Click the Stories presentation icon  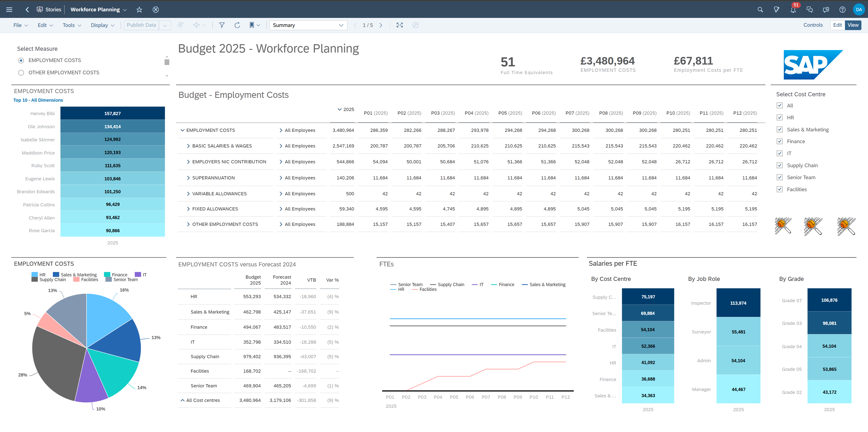(40, 10)
